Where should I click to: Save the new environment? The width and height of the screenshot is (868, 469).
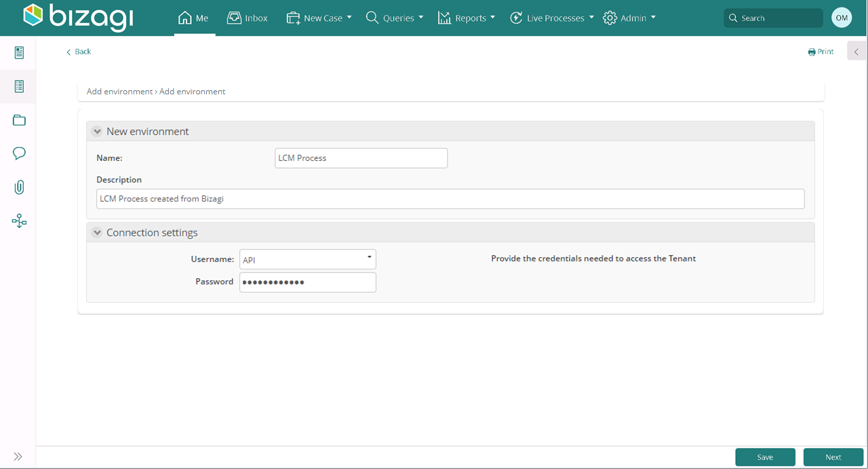click(765, 457)
